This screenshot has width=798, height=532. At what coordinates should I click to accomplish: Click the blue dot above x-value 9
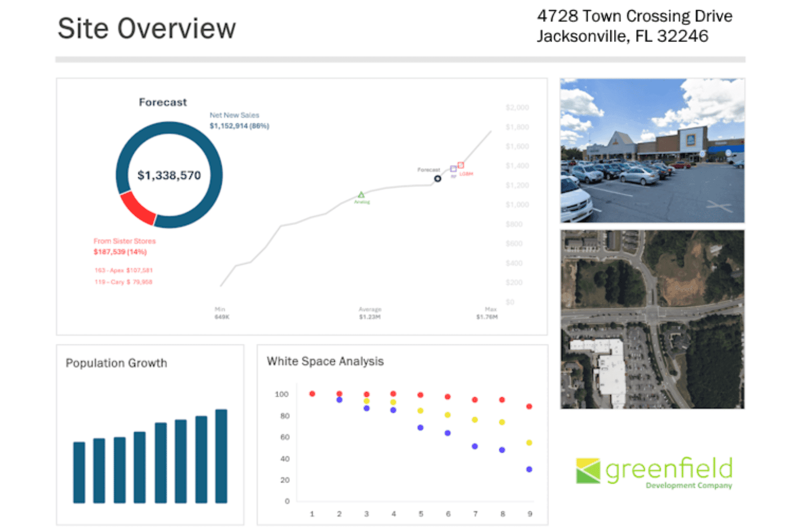(529, 469)
